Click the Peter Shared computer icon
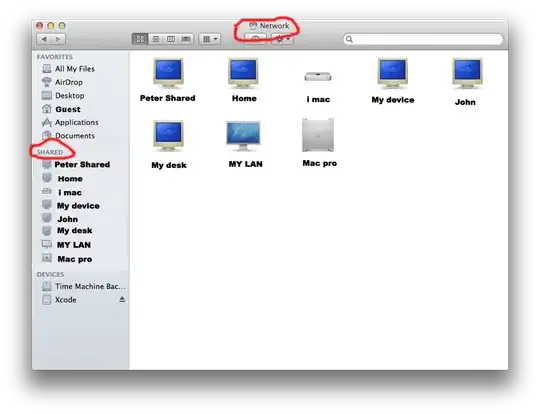Screen dimensions: 540x414 click(168, 73)
